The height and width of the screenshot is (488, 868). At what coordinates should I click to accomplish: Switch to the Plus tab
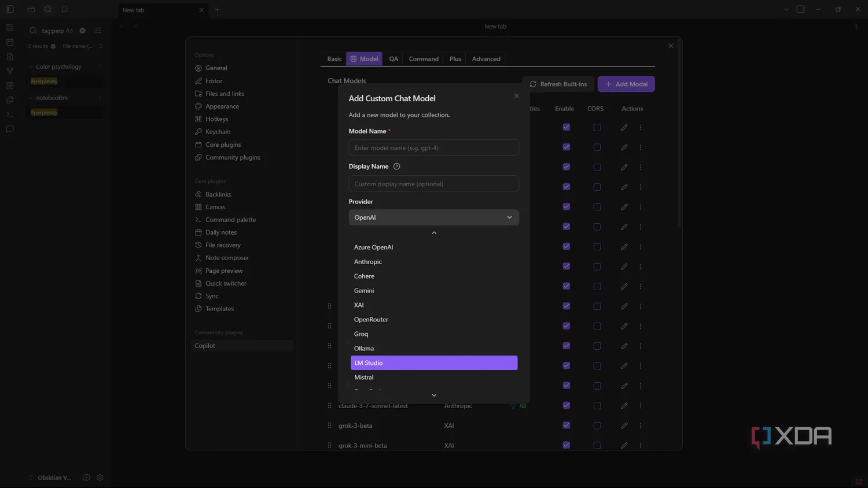pos(455,59)
